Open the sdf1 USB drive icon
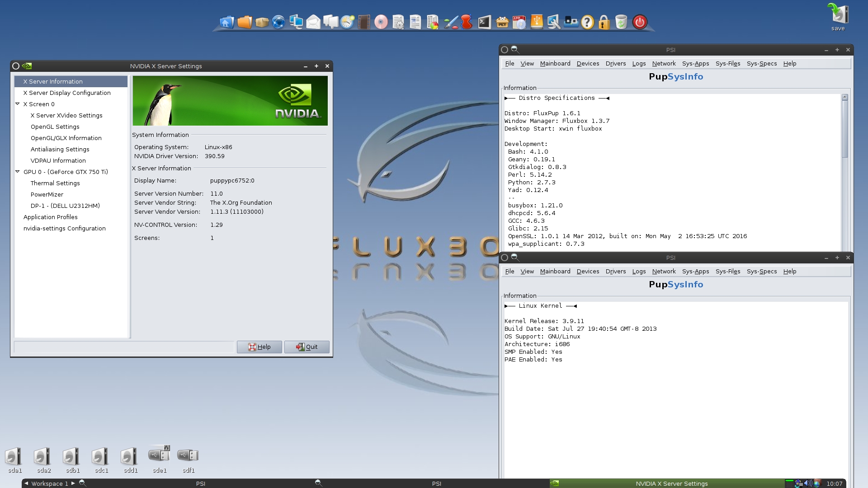 [188, 460]
